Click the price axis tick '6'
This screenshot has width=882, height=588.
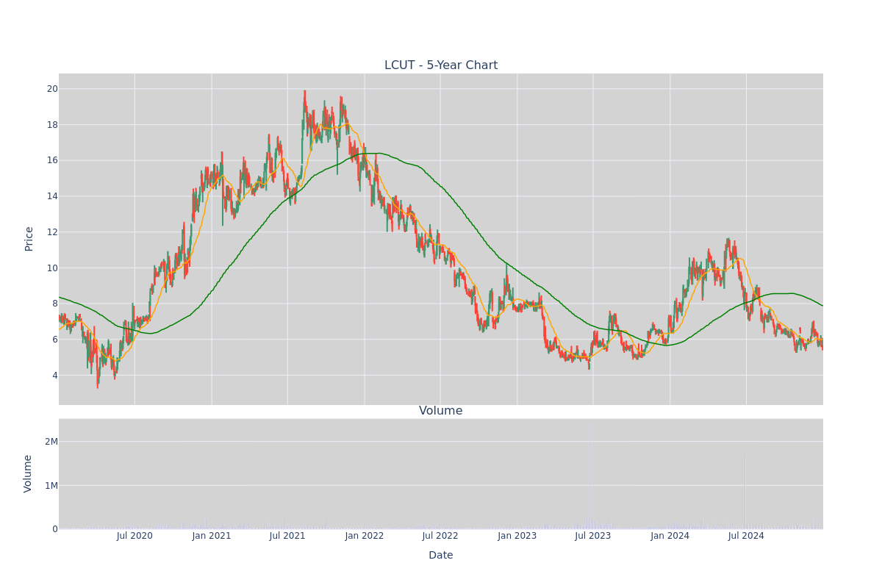55,340
